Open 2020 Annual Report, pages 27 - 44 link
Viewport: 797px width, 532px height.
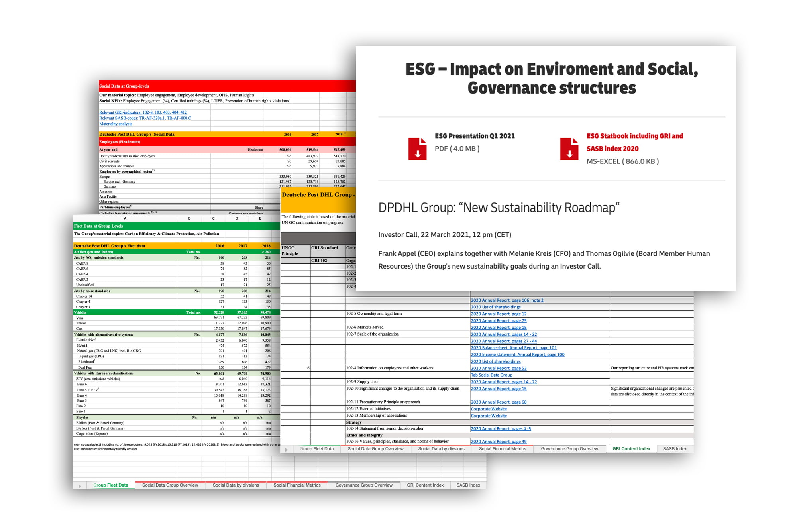[x=504, y=341]
